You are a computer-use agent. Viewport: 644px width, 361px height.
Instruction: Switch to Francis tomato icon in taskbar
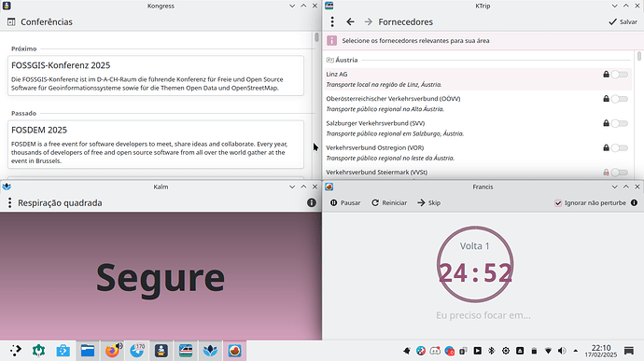[234, 351]
